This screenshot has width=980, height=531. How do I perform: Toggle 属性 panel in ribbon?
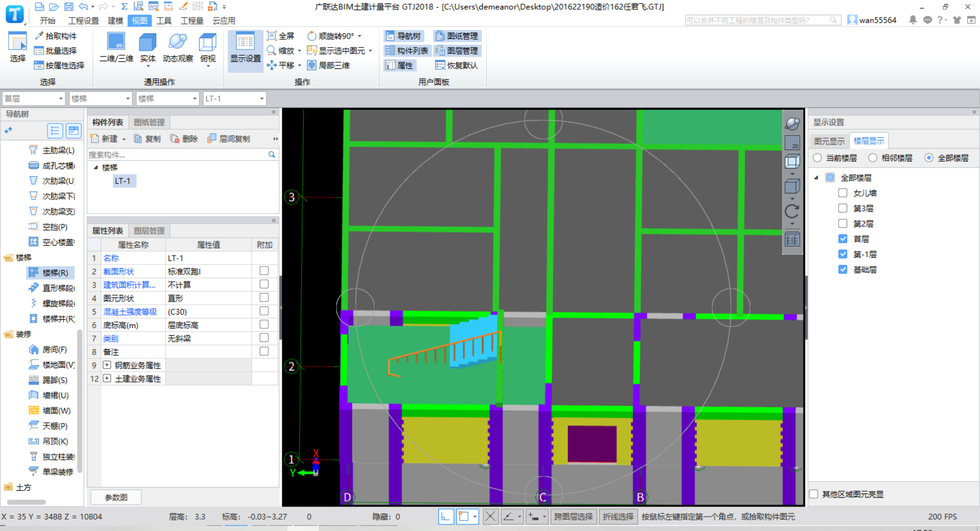[399, 65]
